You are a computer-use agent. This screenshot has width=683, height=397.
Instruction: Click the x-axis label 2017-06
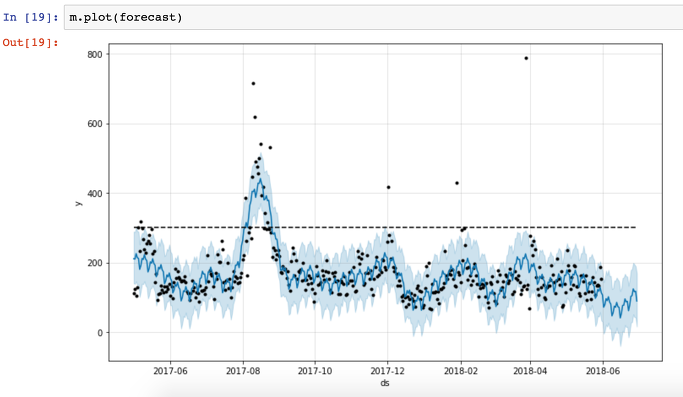(x=170, y=371)
